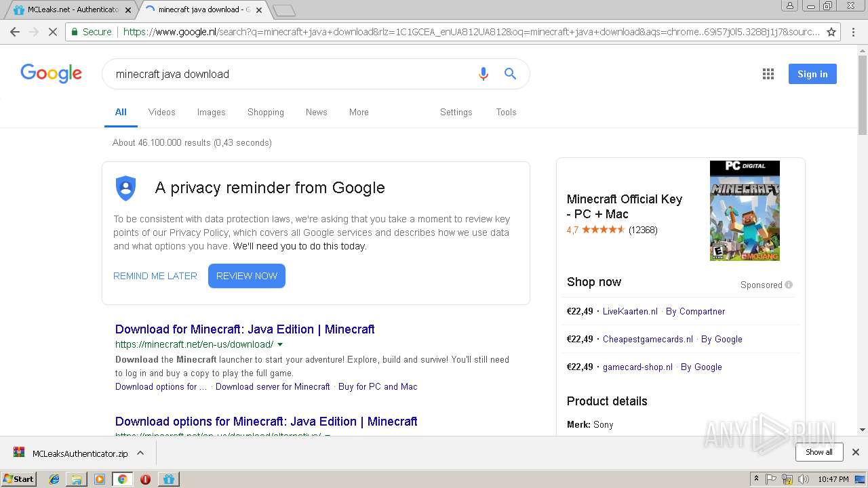Viewport: 868px width, 488px height.
Task: Click the Action Center flag icon
Action: [771, 479]
